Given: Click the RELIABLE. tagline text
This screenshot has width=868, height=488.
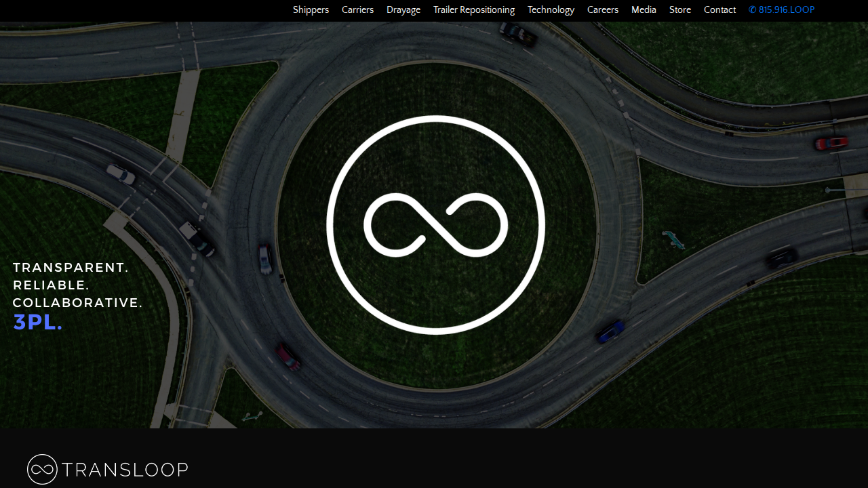Looking at the screenshot, I should [x=51, y=285].
